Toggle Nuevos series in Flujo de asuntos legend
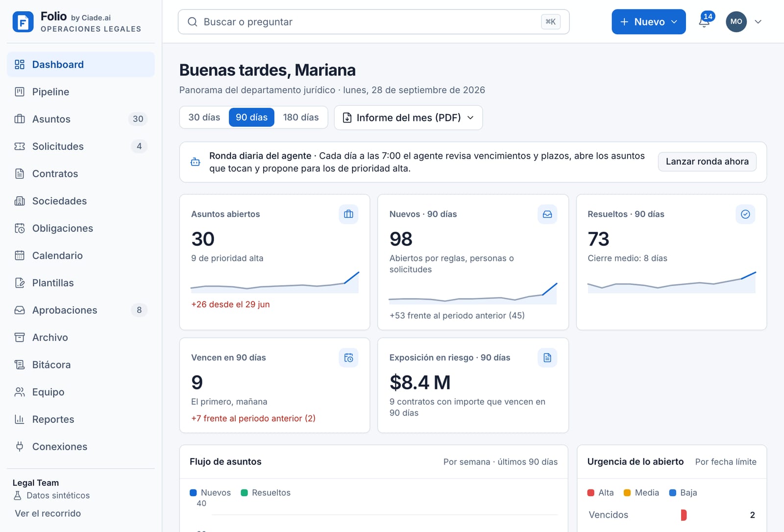 [210, 492]
